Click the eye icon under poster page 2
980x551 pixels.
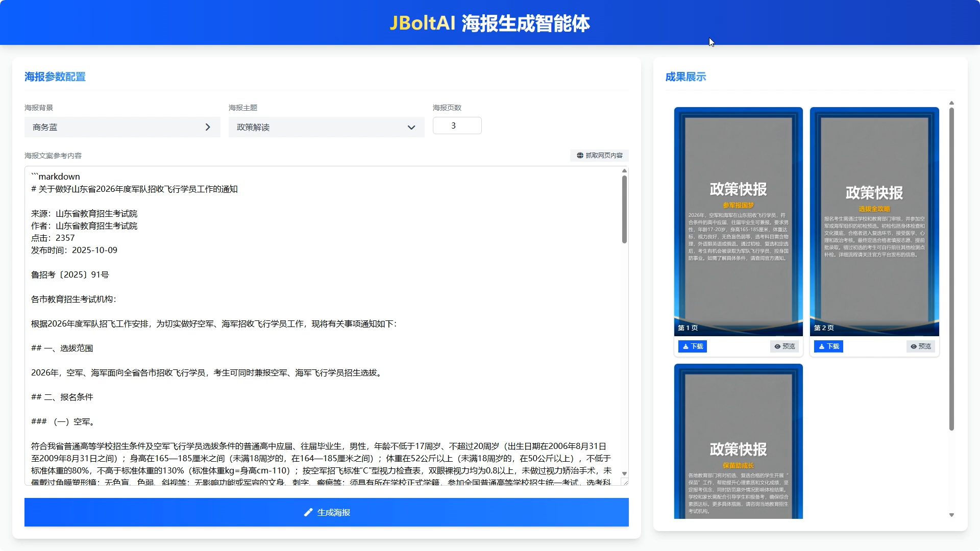tap(914, 346)
